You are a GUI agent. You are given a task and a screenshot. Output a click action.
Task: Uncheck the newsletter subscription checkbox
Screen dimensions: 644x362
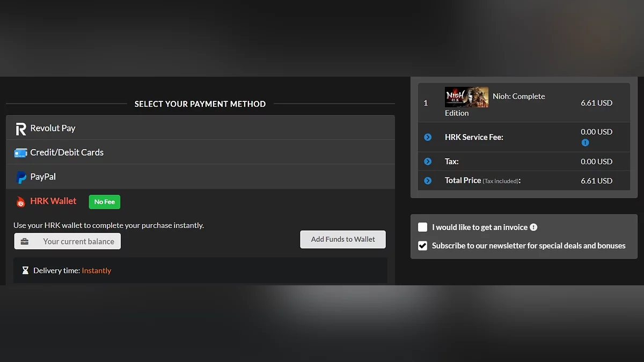pyautogui.click(x=423, y=246)
